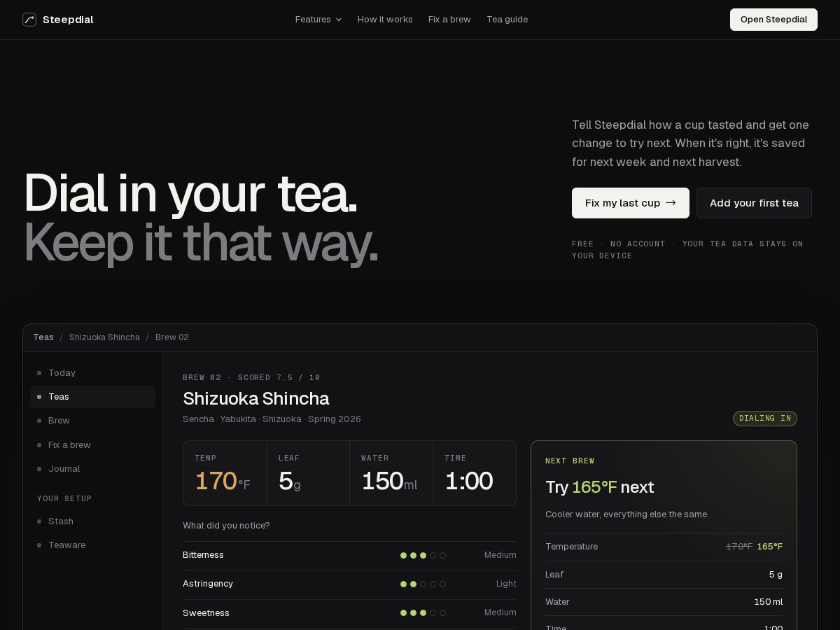Click the Bitterness row label
Image resolution: width=840 pixels, height=630 pixels.
pos(203,555)
